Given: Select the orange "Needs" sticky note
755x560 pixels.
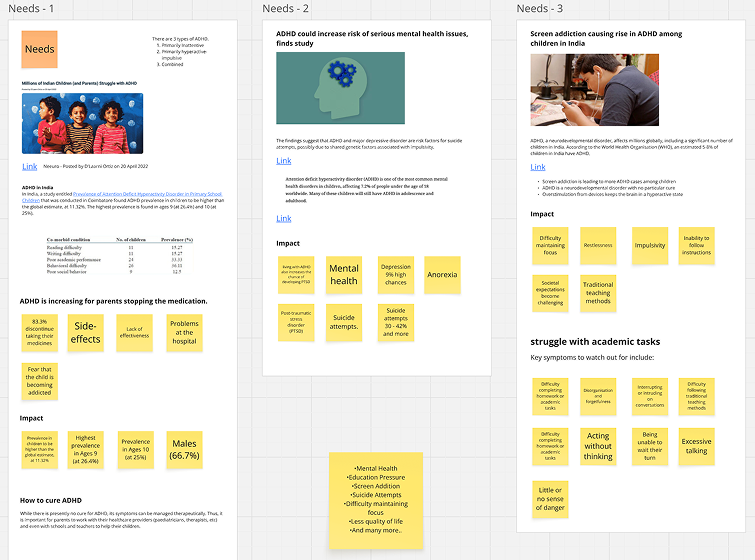Looking at the screenshot, I should point(40,49).
